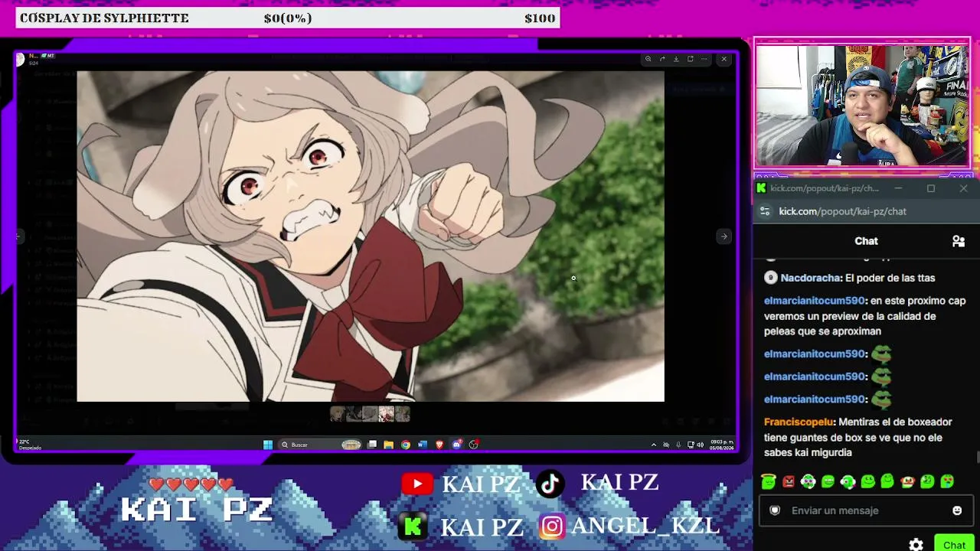The height and width of the screenshot is (551, 980).
Task: Go to the next image arrow
Action: click(724, 236)
